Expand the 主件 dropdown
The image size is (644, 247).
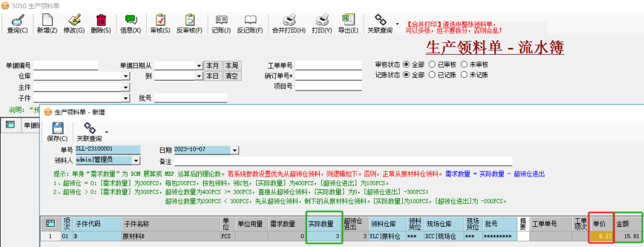click(x=126, y=87)
